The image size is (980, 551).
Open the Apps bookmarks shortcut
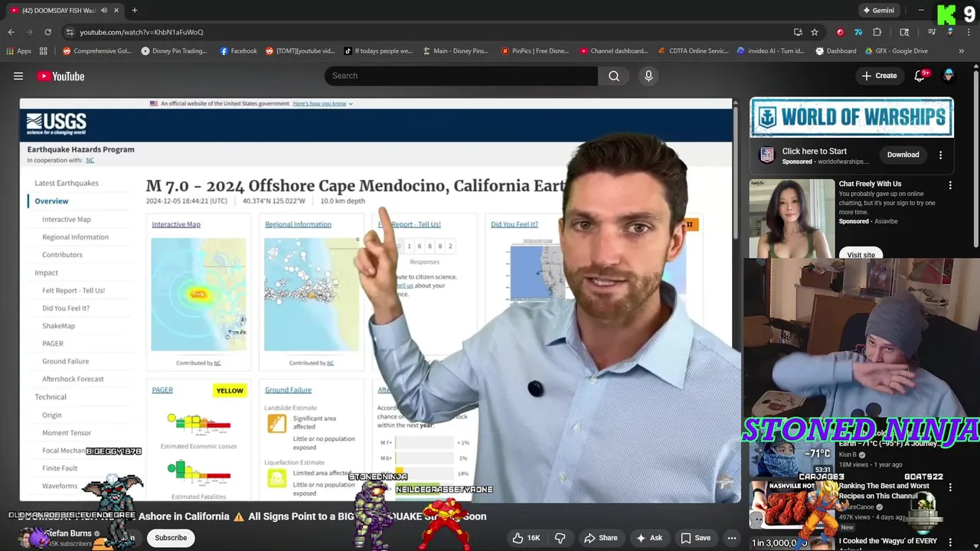[19, 51]
